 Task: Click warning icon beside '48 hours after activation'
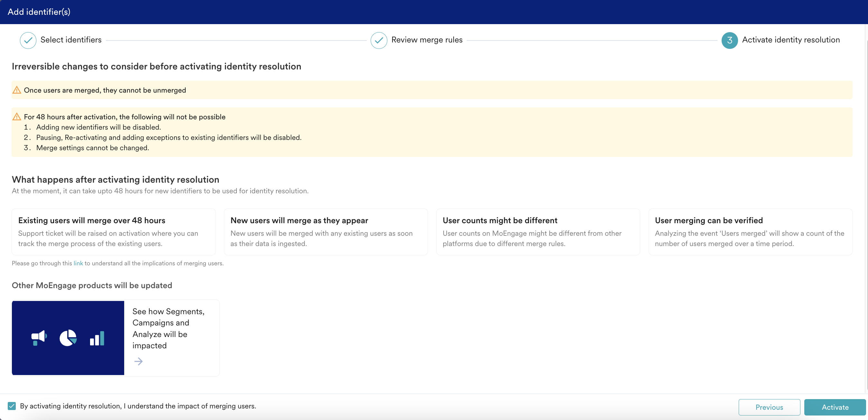pos(16,117)
